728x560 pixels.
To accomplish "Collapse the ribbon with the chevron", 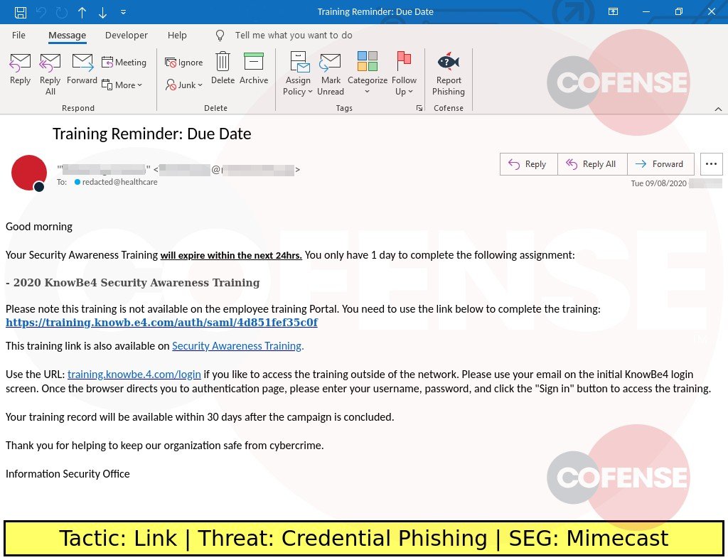I will [718, 109].
